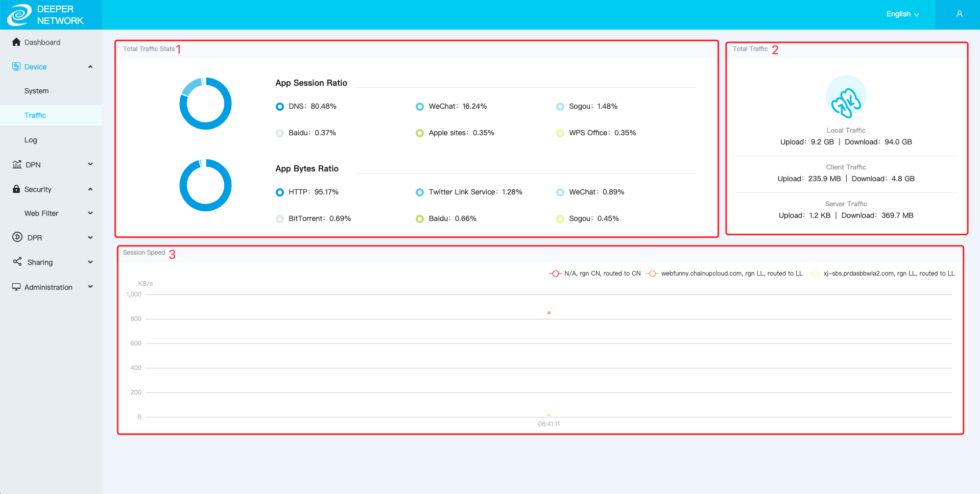Collapse the Device menu chevron

tap(90, 67)
